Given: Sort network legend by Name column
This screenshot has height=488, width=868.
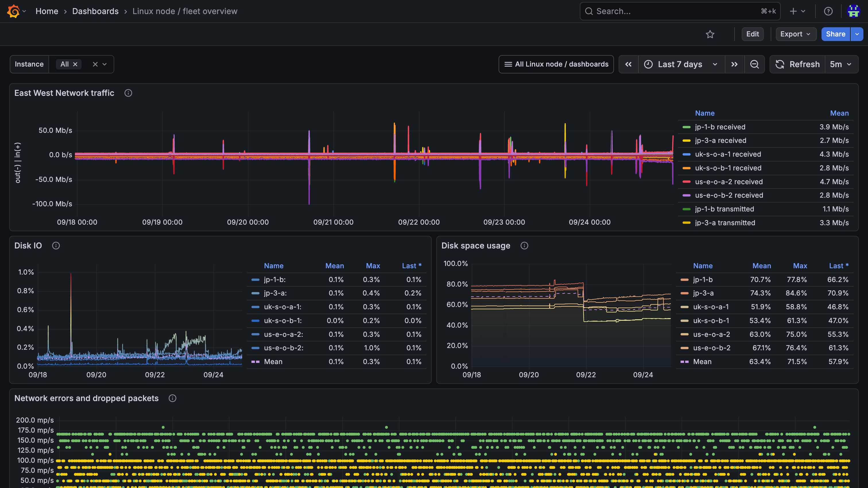Looking at the screenshot, I should [x=705, y=113].
